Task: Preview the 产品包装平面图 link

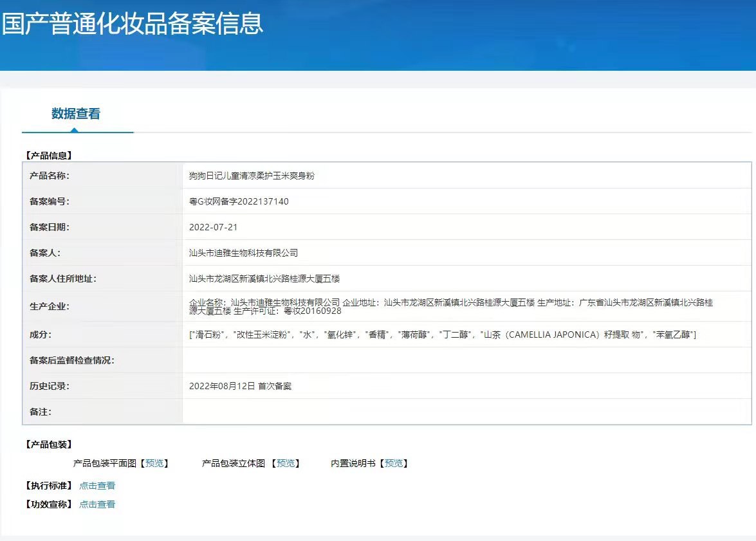Action: (154, 463)
